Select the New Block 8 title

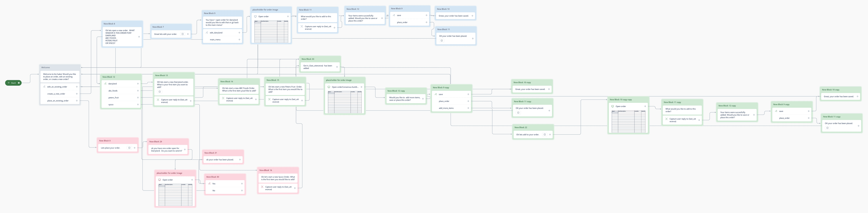109,24
